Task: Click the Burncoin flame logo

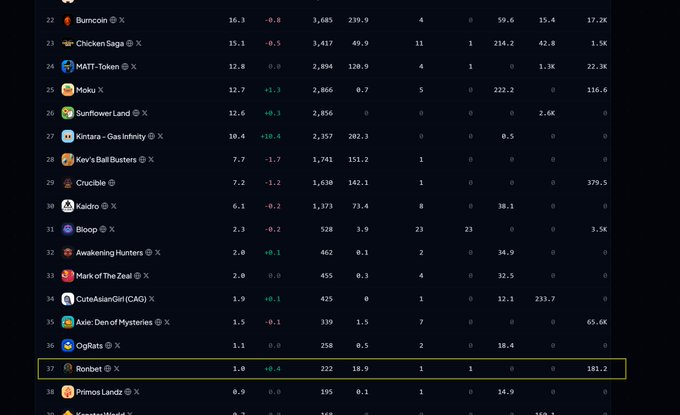Action: pyautogui.click(x=68, y=20)
